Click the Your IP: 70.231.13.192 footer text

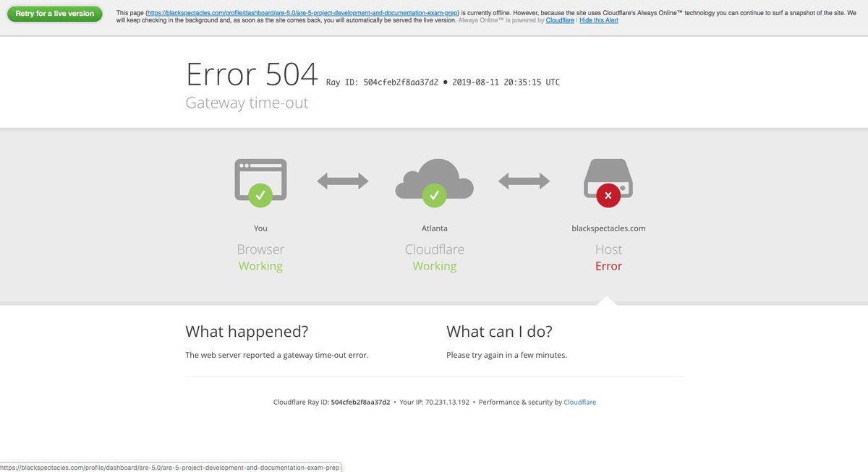[435, 402]
